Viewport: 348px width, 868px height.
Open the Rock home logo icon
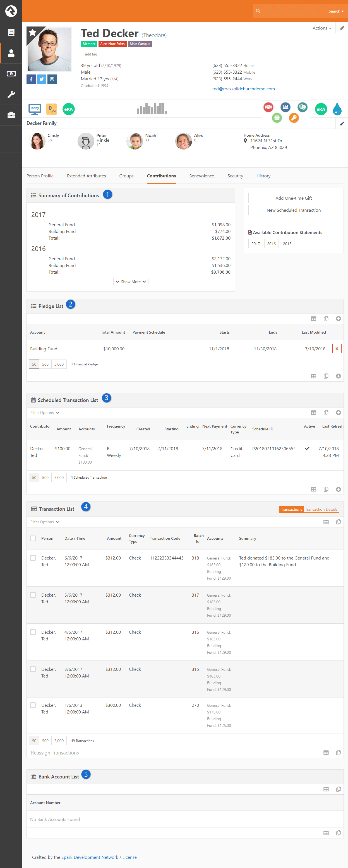pos(11,11)
